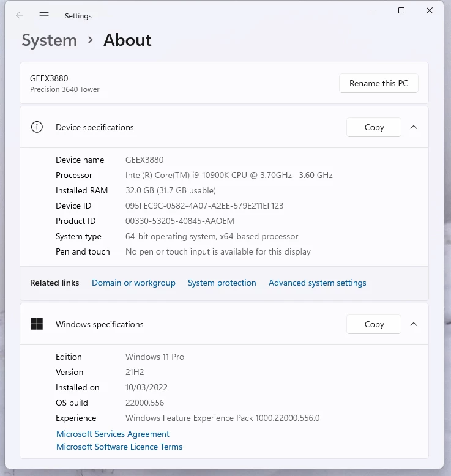The image size is (451, 476).
Task: Click the System type value text
Action: (x=212, y=237)
